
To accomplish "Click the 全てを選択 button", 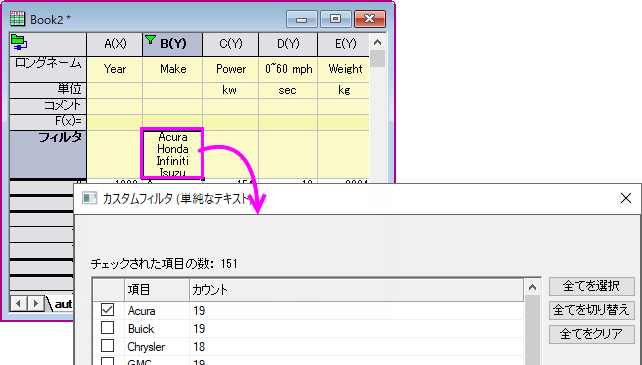I will [592, 286].
